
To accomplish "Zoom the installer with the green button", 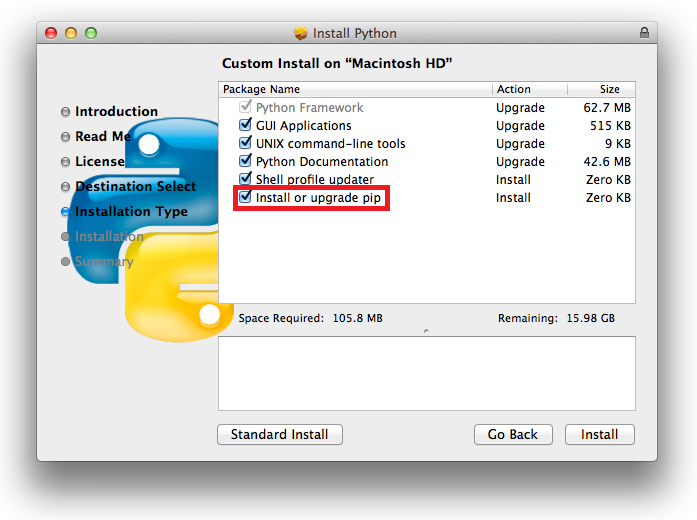I will point(91,33).
